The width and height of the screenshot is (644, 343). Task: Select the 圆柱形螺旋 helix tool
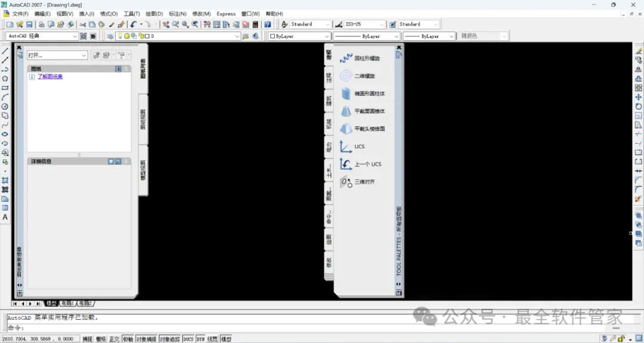(360, 58)
